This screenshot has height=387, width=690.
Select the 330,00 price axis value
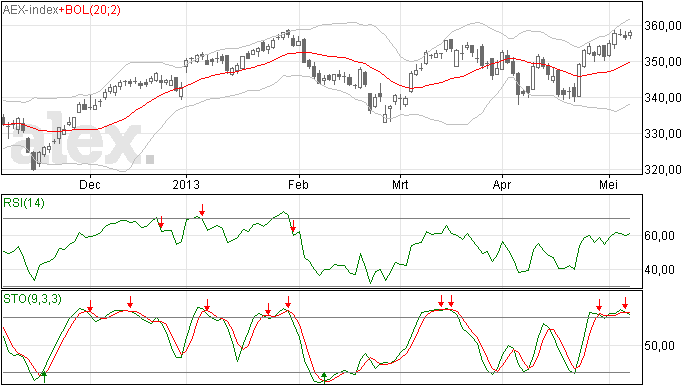[663, 133]
